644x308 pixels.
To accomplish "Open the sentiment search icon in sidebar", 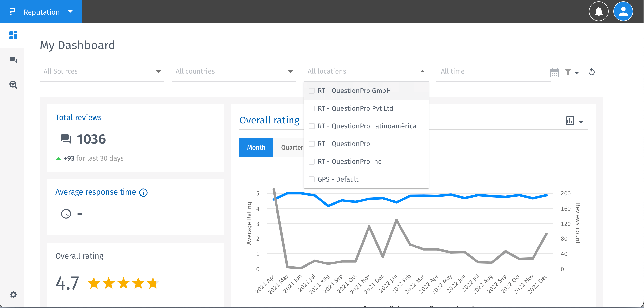I will (x=13, y=85).
